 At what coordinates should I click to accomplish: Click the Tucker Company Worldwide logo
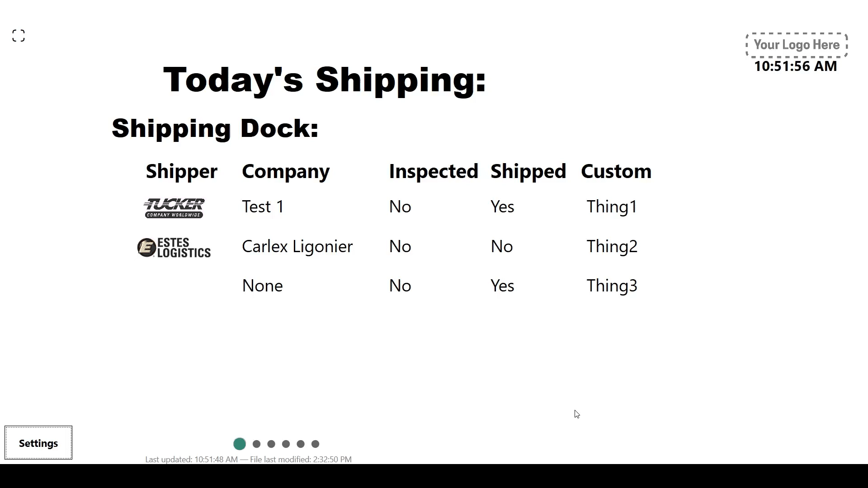tap(174, 208)
